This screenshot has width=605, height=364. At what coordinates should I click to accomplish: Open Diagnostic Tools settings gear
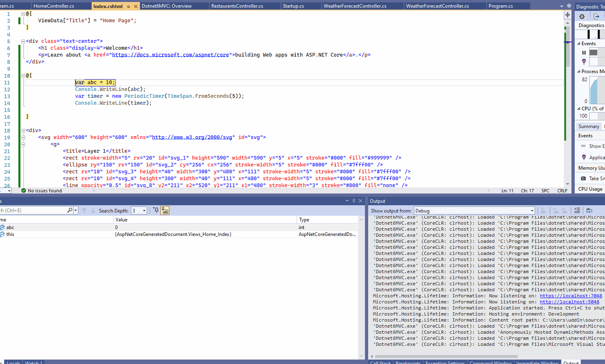(582, 17)
